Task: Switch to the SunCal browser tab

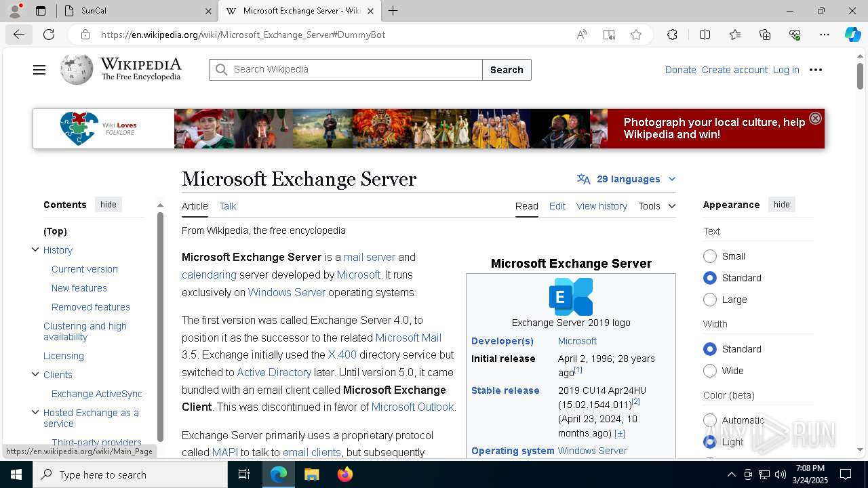Action: (136, 11)
